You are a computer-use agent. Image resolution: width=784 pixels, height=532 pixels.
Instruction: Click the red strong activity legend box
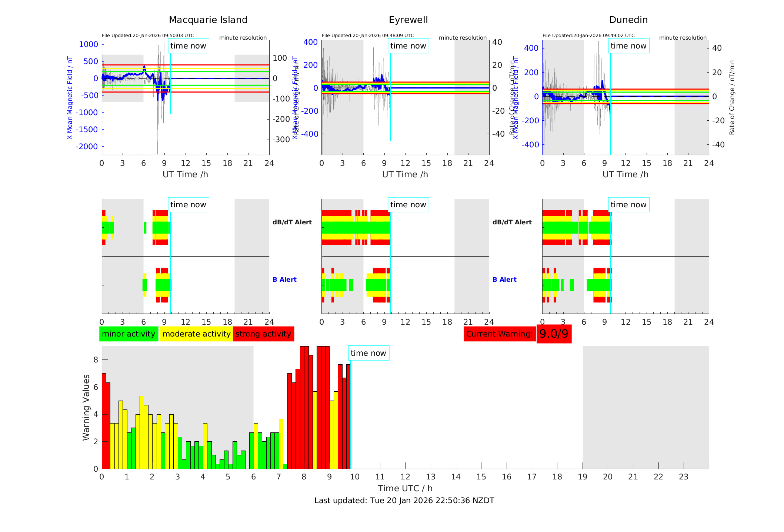tap(263, 334)
